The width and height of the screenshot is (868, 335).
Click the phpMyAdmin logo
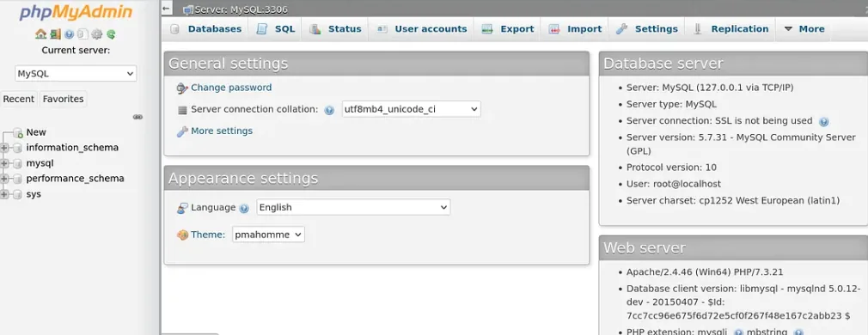click(76, 12)
